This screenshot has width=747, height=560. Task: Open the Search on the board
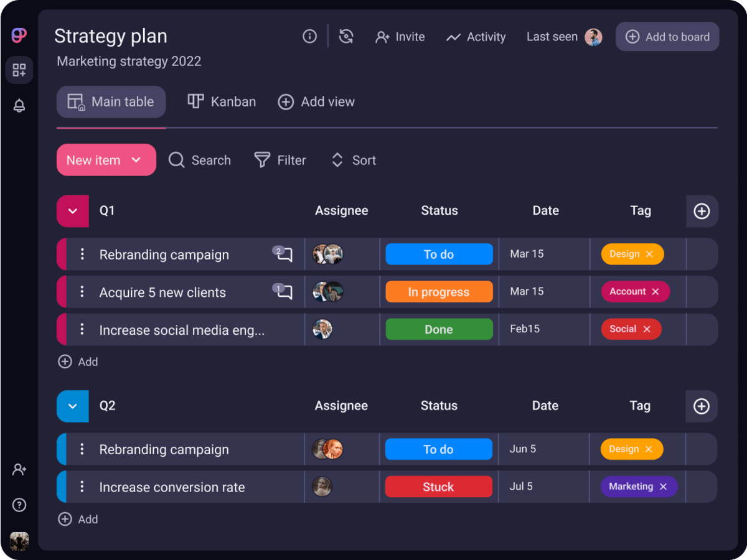point(199,160)
